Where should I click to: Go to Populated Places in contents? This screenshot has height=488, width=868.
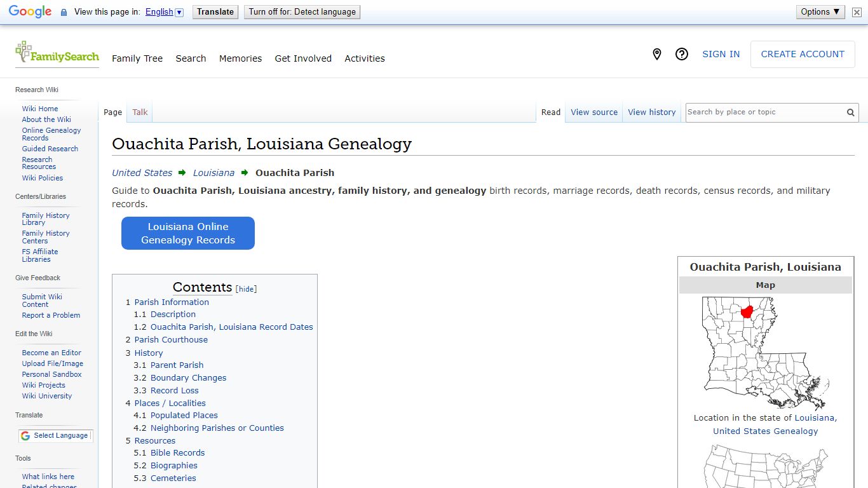(x=184, y=416)
